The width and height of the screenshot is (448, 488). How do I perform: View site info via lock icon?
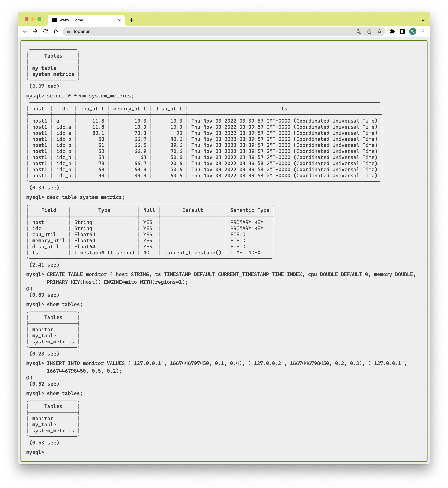click(x=69, y=32)
